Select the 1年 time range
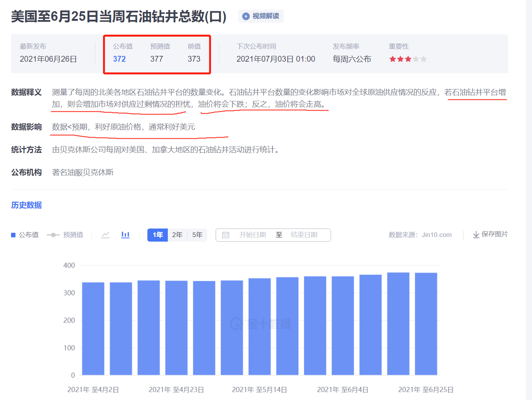 pyautogui.click(x=157, y=235)
